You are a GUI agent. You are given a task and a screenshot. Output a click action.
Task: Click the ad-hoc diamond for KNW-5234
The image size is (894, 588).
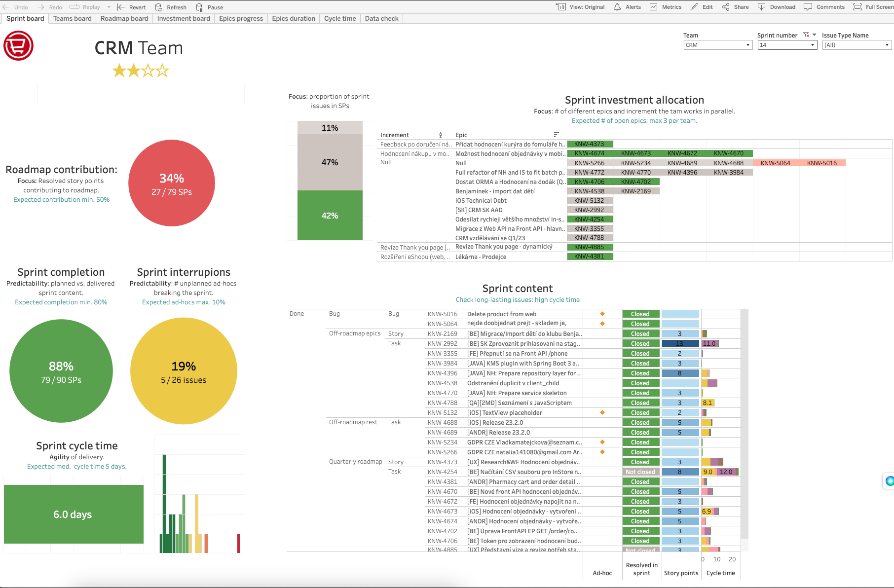tap(602, 442)
